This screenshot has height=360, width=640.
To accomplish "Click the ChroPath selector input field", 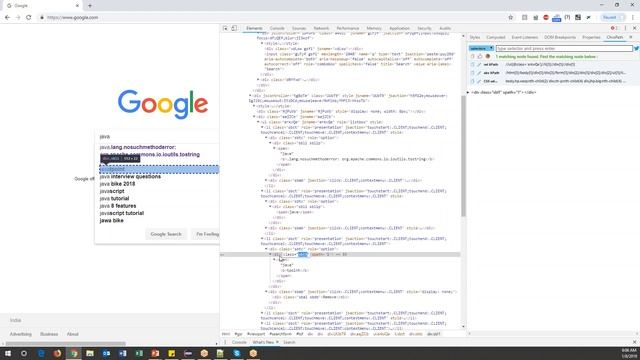I will pyautogui.click(x=564, y=48).
